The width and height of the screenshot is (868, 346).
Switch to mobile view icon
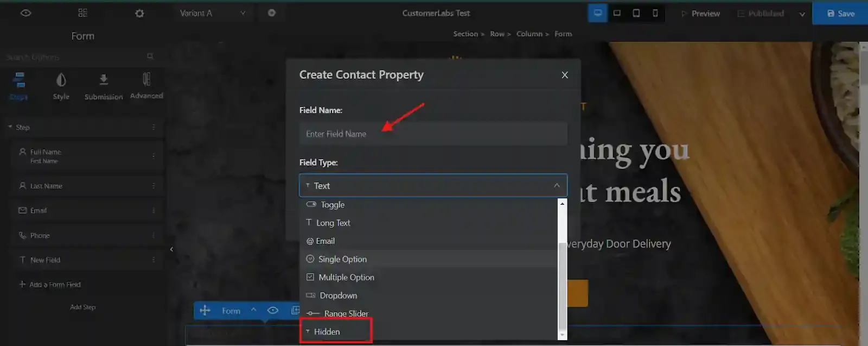click(x=655, y=13)
